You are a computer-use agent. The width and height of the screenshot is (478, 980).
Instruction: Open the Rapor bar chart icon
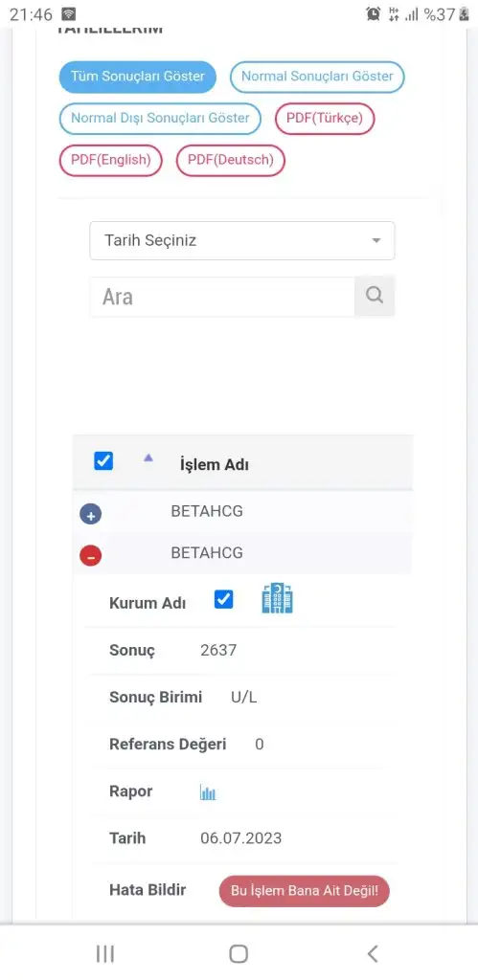(208, 793)
